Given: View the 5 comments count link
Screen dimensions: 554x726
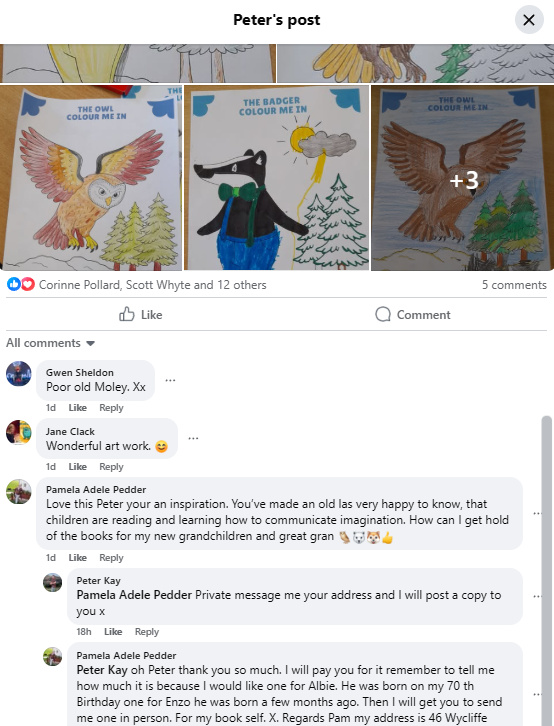Looking at the screenshot, I should point(514,285).
